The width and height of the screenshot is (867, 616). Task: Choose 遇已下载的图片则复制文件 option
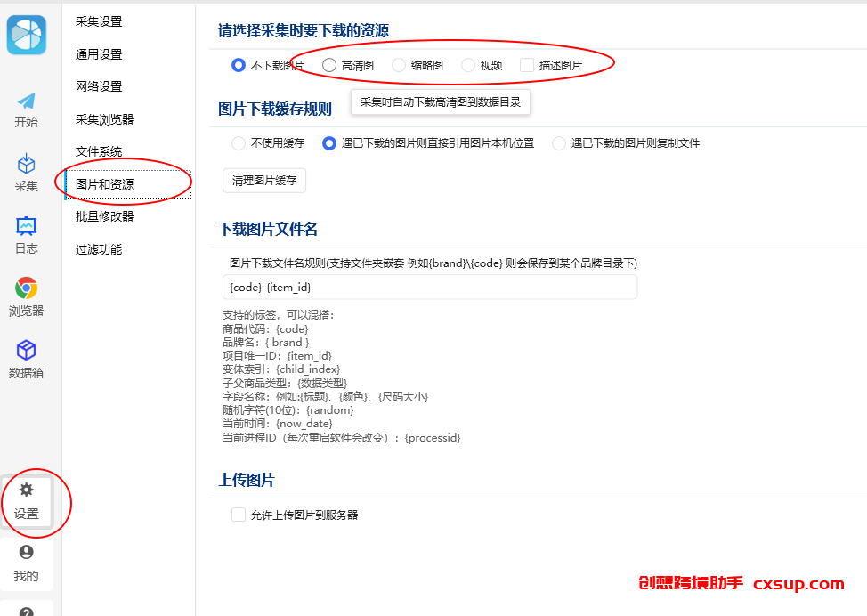coord(559,143)
